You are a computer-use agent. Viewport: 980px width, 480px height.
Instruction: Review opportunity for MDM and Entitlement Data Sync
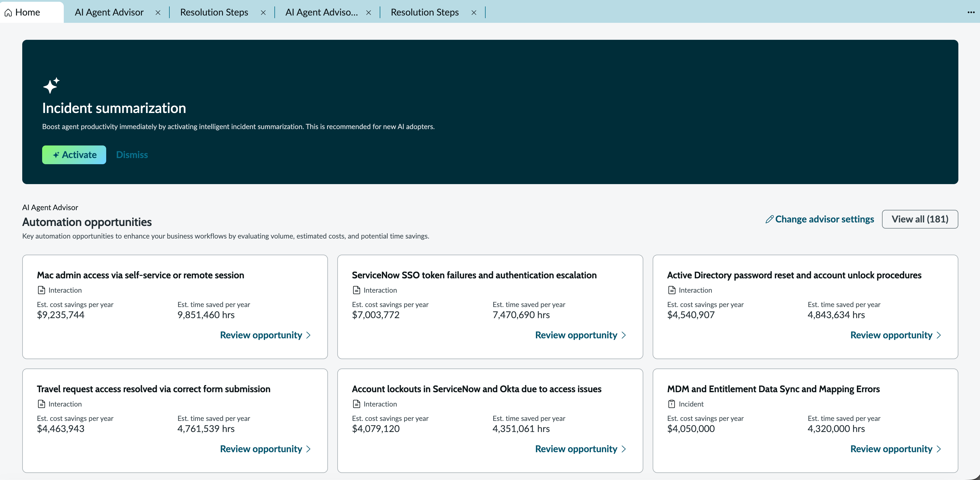point(896,449)
